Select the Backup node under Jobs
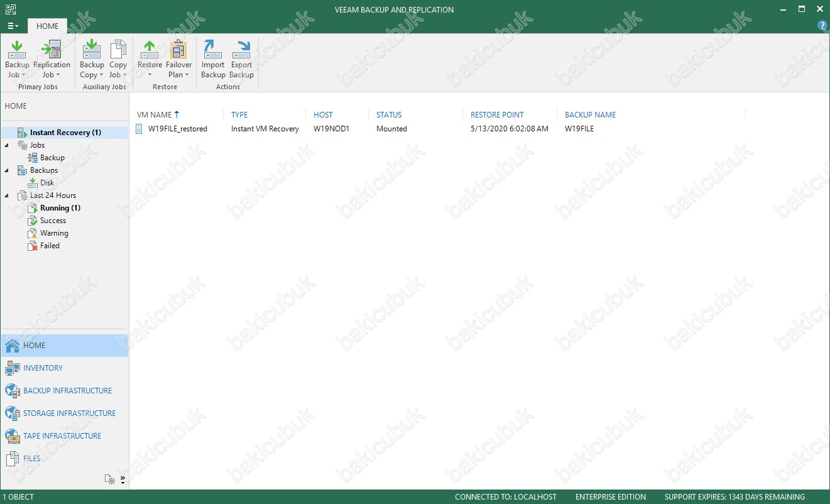The width and height of the screenshot is (830, 504). [52, 158]
